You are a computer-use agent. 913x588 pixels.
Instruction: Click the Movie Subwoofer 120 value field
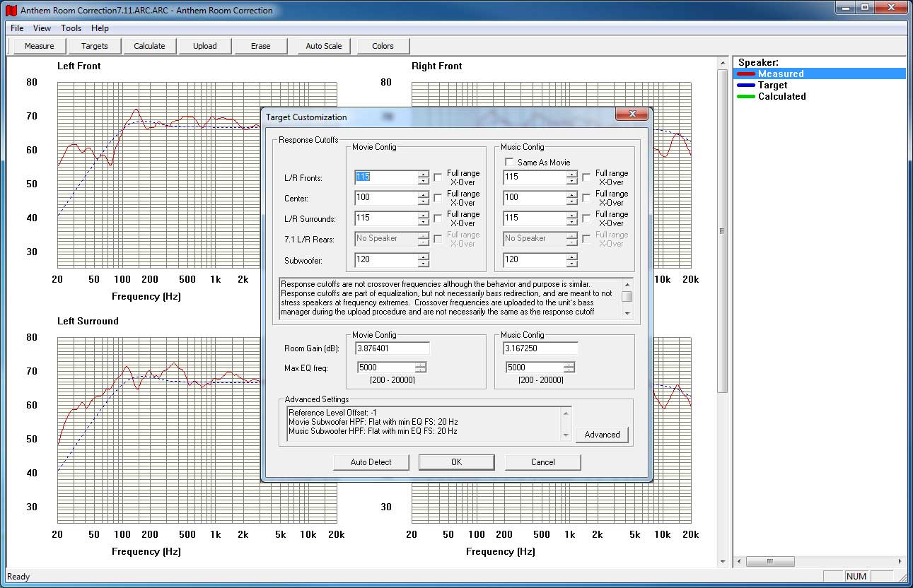click(x=386, y=260)
